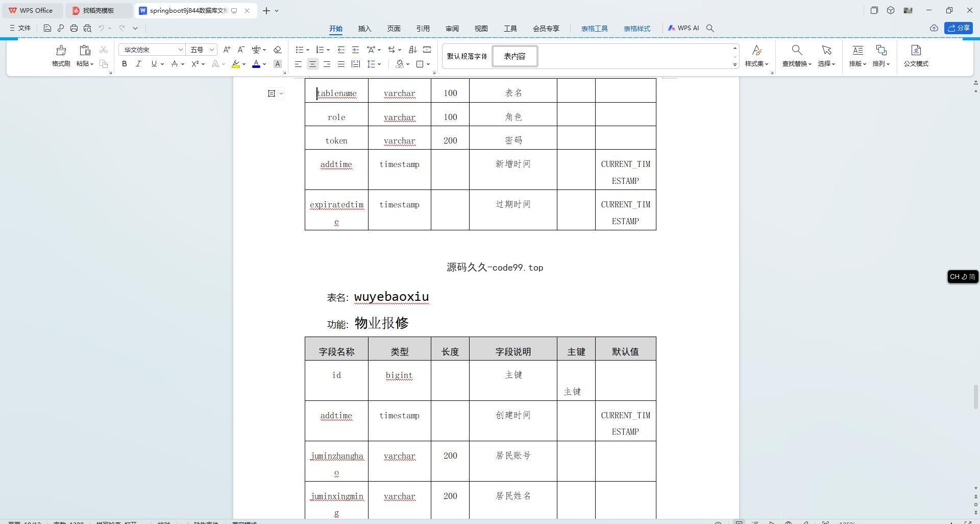Click the save icon in quick access bar
This screenshot has height=524, width=980.
(47, 28)
